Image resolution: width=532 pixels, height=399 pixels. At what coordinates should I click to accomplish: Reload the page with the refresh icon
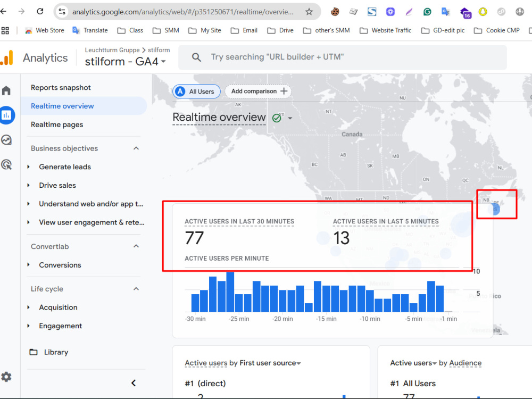pos(40,12)
